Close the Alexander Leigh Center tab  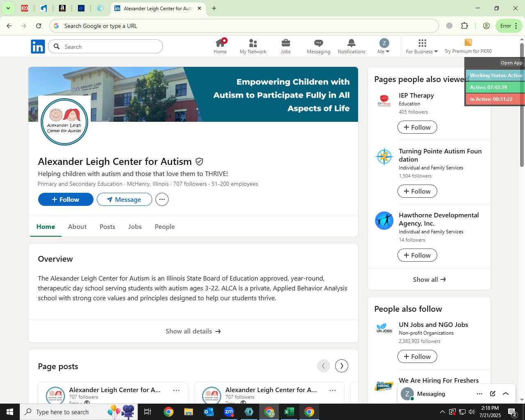[x=199, y=8]
